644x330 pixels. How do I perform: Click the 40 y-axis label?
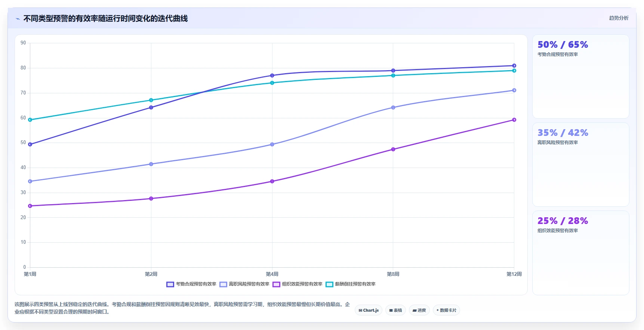click(x=23, y=168)
